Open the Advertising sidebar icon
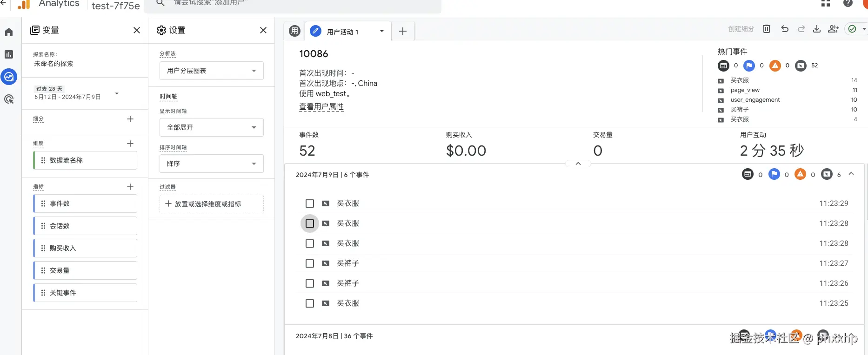The height and width of the screenshot is (355, 868). tap(9, 99)
